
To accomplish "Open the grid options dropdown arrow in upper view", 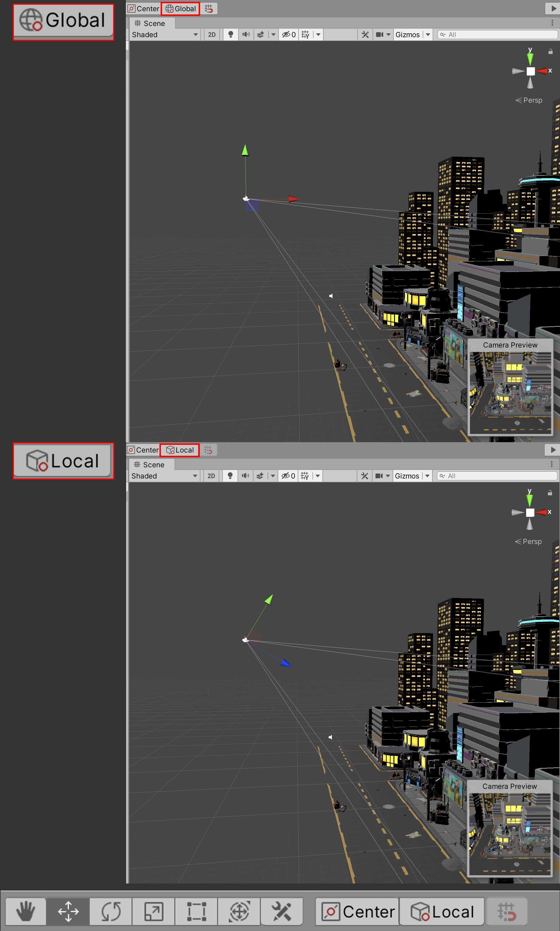I will [319, 35].
